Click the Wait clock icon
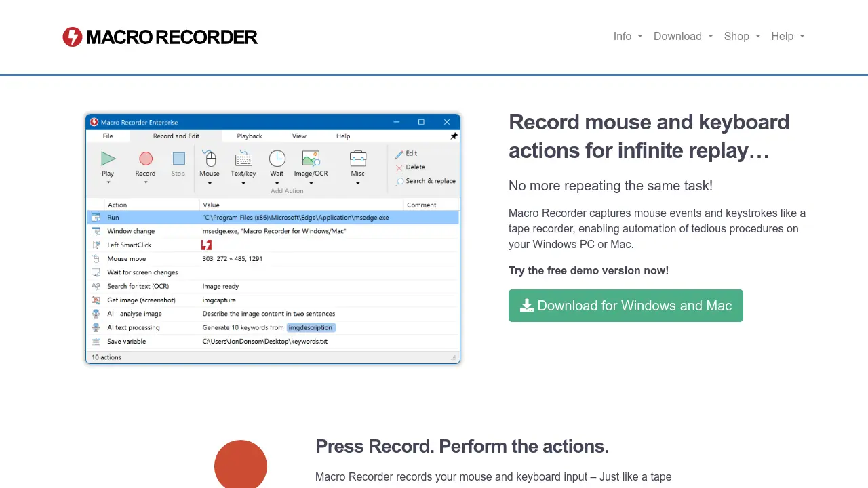 coord(277,157)
